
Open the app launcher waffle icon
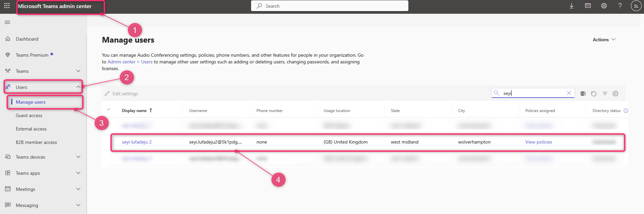click(7, 6)
